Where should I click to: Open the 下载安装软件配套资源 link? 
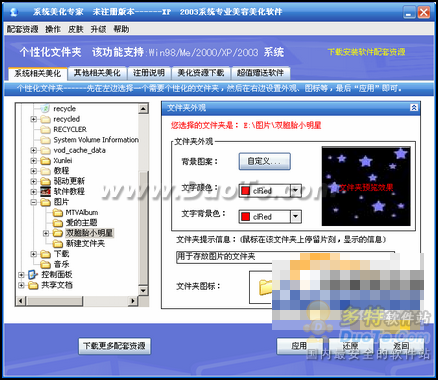pos(367,52)
